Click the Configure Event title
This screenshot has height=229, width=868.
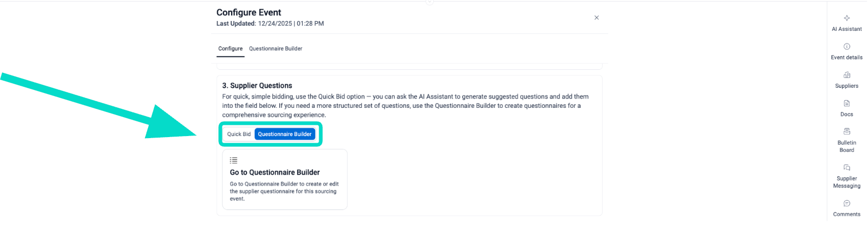249,12
